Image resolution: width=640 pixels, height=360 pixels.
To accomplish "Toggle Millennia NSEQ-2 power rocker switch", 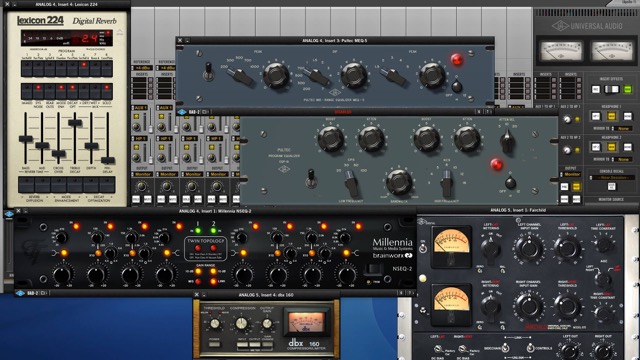I will 373,269.
